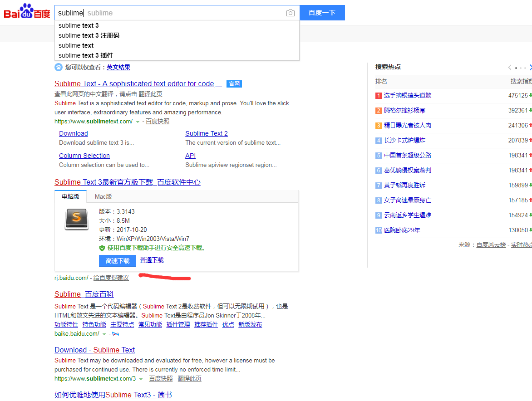Open 百度快照 for sublimetext.com/3 result
The height and width of the screenshot is (401, 532).
coord(161,379)
